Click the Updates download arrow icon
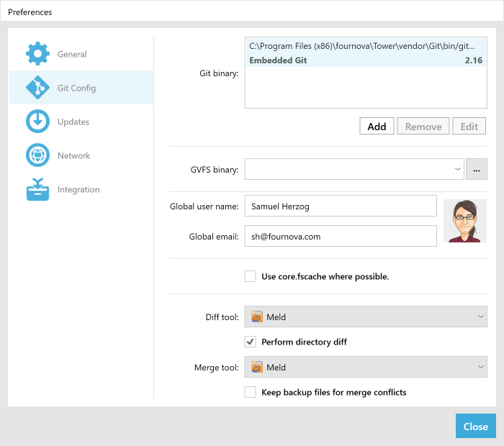 pyautogui.click(x=37, y=122)
